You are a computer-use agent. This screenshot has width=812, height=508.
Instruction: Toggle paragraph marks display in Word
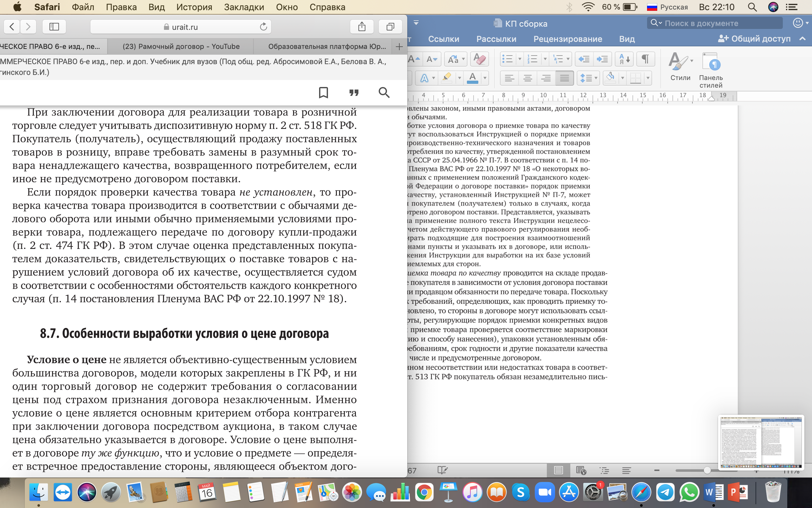(645, 59)
